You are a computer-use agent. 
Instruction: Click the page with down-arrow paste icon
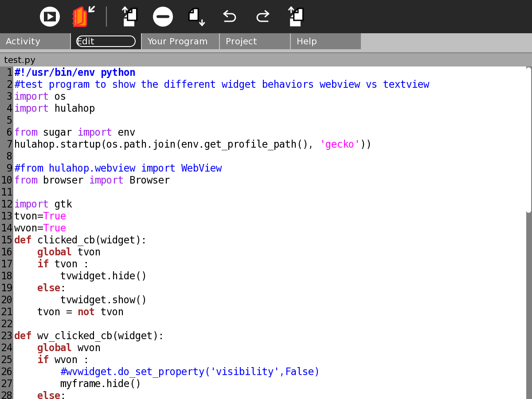[196, 17]
